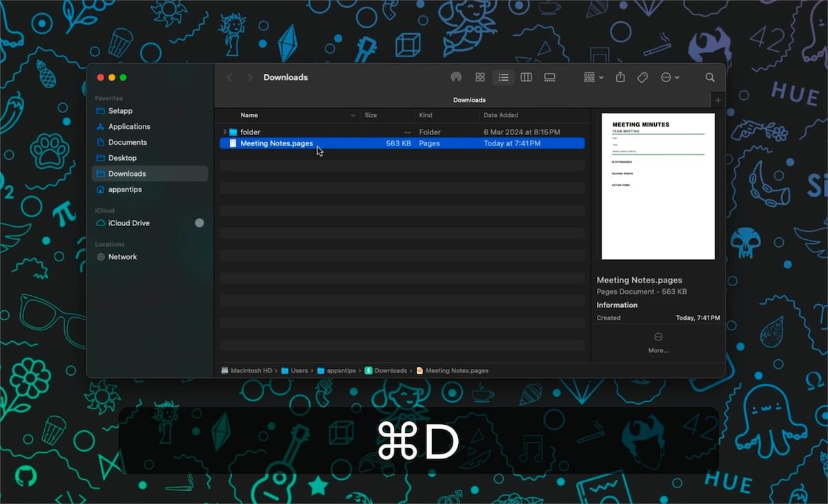The image size is (828, 504).
Task: Switch to column view
Action: (526, 77)
